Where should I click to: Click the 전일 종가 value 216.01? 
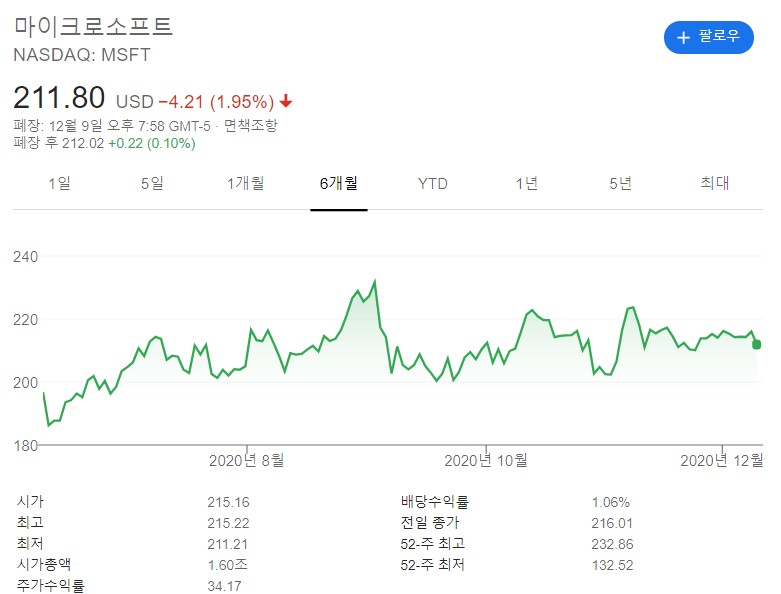612,523
